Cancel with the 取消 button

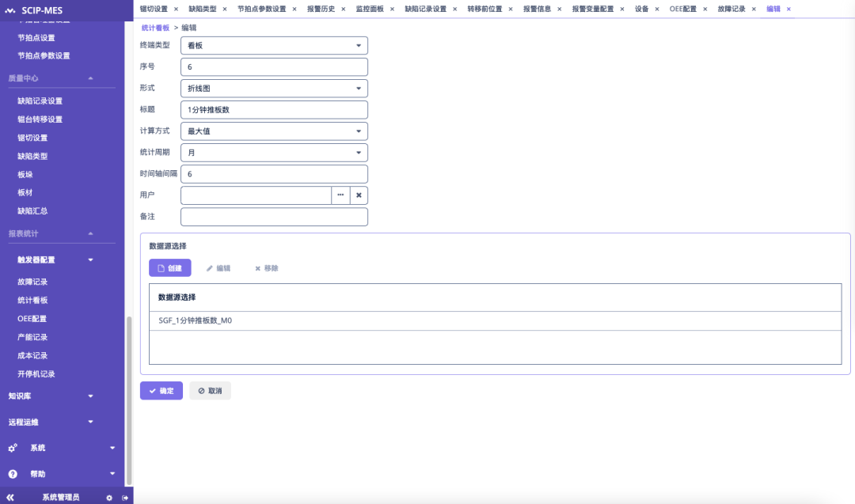[210, 391]
